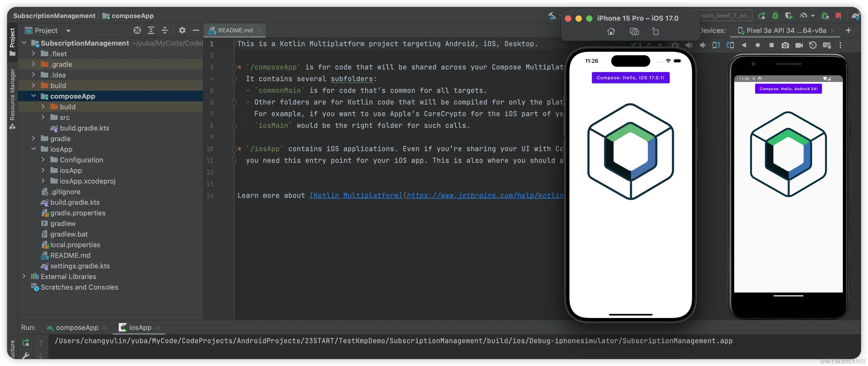Tap Compose Hello iOS 17.0.1 button

click(x=630, y=78)
